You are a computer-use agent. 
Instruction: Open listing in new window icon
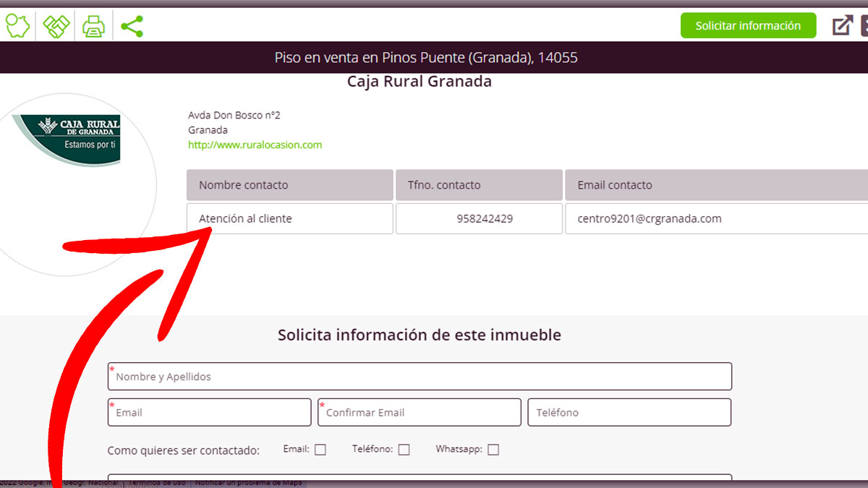842,26
